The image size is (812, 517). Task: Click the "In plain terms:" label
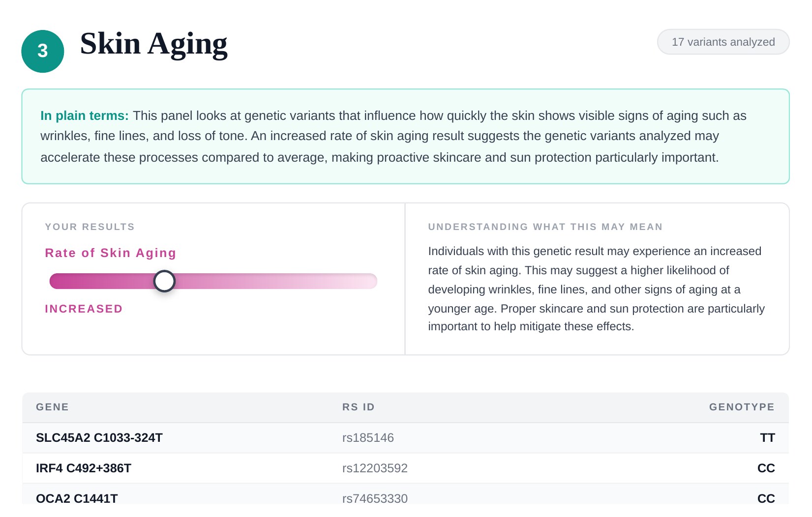(85, 115)
